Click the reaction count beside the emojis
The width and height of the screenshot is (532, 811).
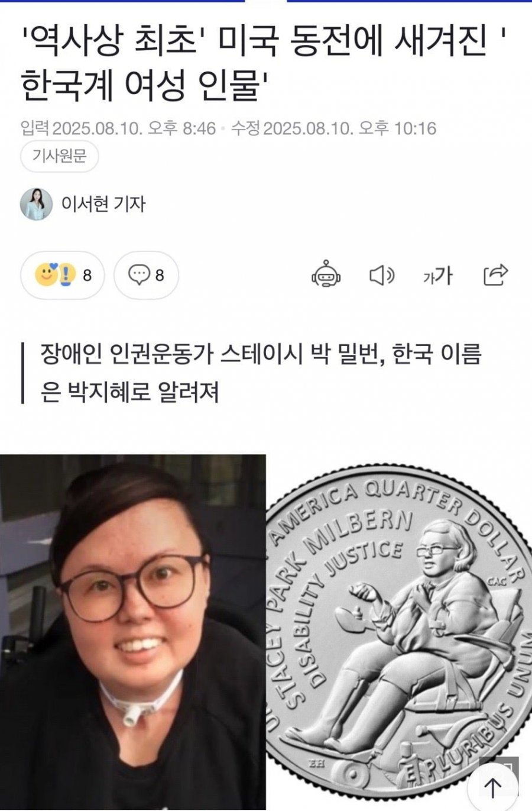(87, 275)
